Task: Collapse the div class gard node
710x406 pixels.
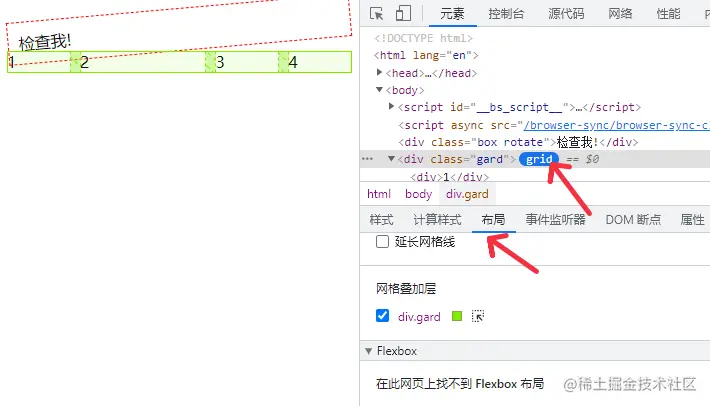Action: tap(391, 159)
